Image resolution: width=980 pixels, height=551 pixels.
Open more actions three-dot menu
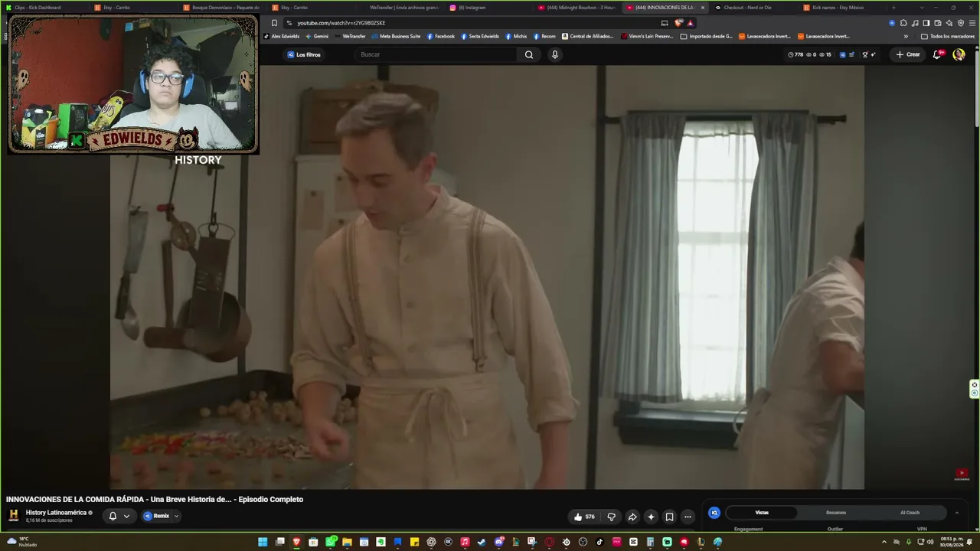coord(688,517)
